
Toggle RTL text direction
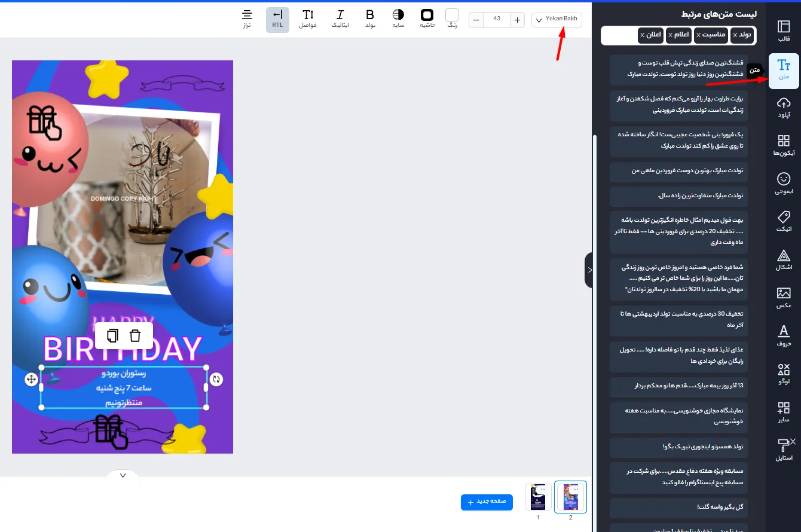coord(277,20)
